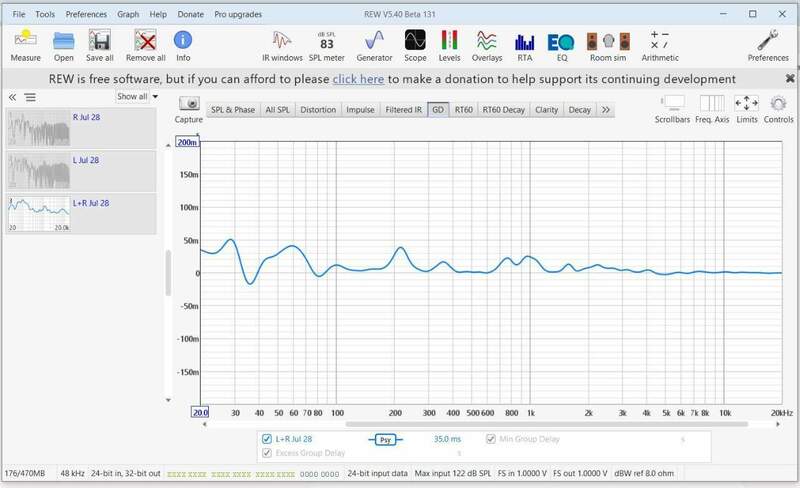Open Overlays window

pyautogui.click(x=487, y=45)
